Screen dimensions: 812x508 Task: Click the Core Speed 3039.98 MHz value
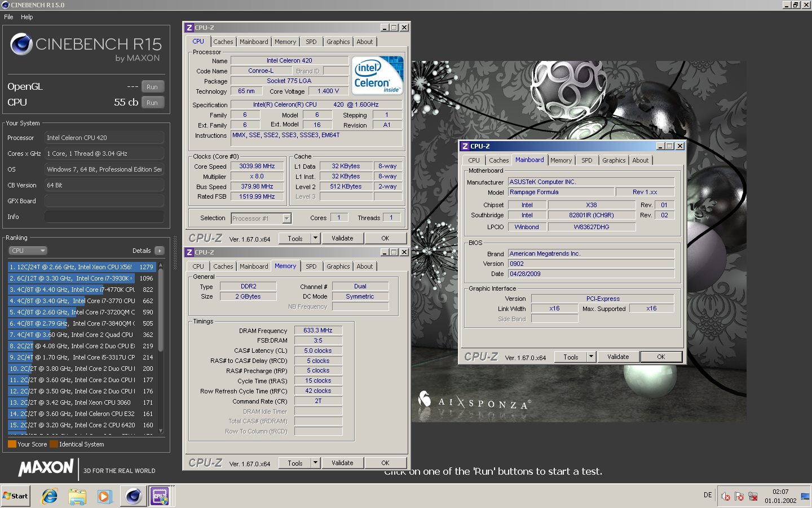coord(257,167)
